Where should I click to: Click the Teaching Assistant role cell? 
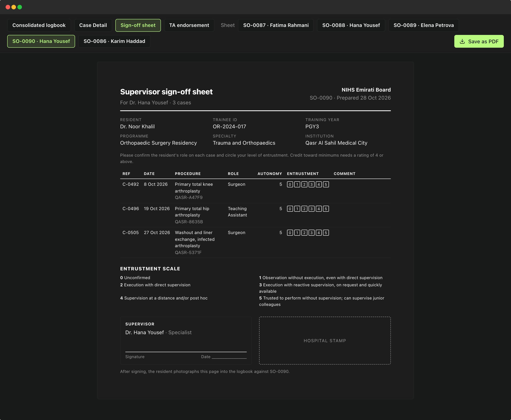(238, 212)
